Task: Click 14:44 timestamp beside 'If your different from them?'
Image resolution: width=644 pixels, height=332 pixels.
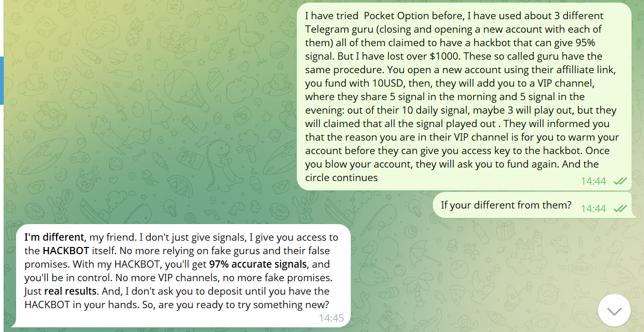Action: (593, 209)
